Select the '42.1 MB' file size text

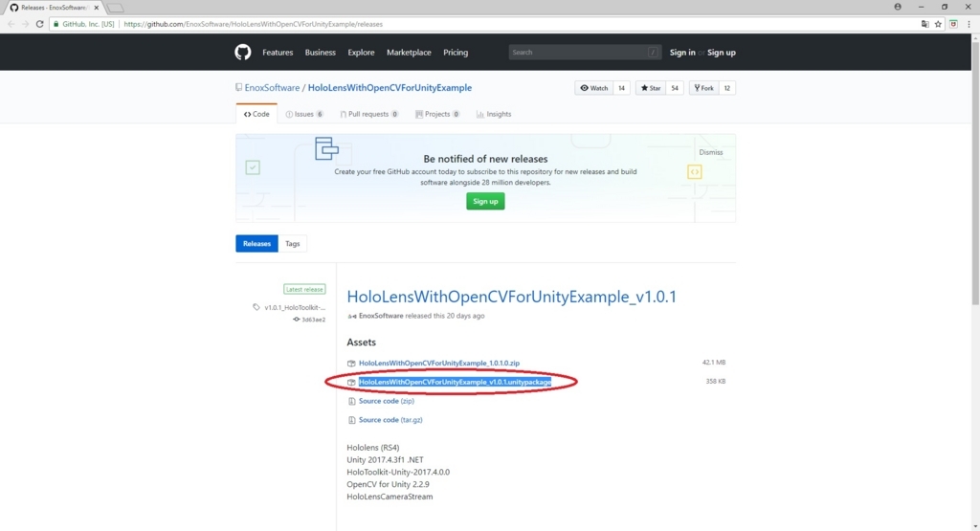714,363
